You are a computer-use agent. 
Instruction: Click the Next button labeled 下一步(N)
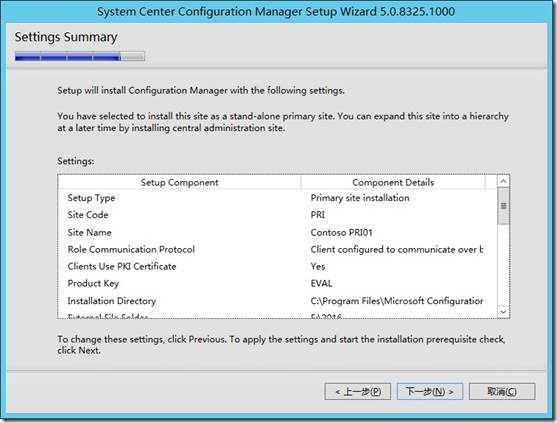click(430, 391)
